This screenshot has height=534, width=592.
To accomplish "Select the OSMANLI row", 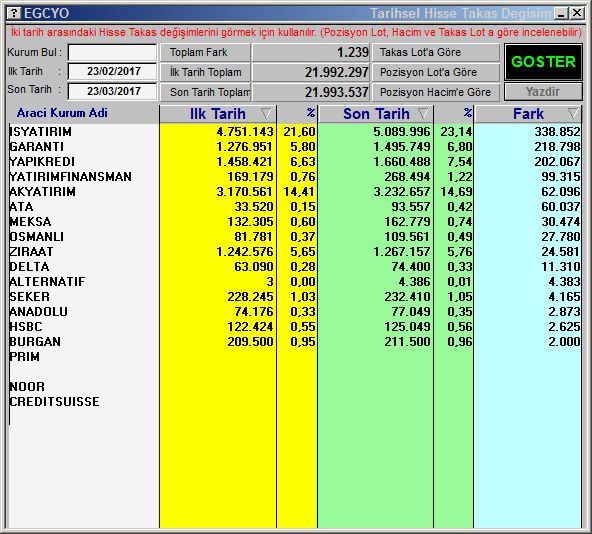I will click(294, 237).
